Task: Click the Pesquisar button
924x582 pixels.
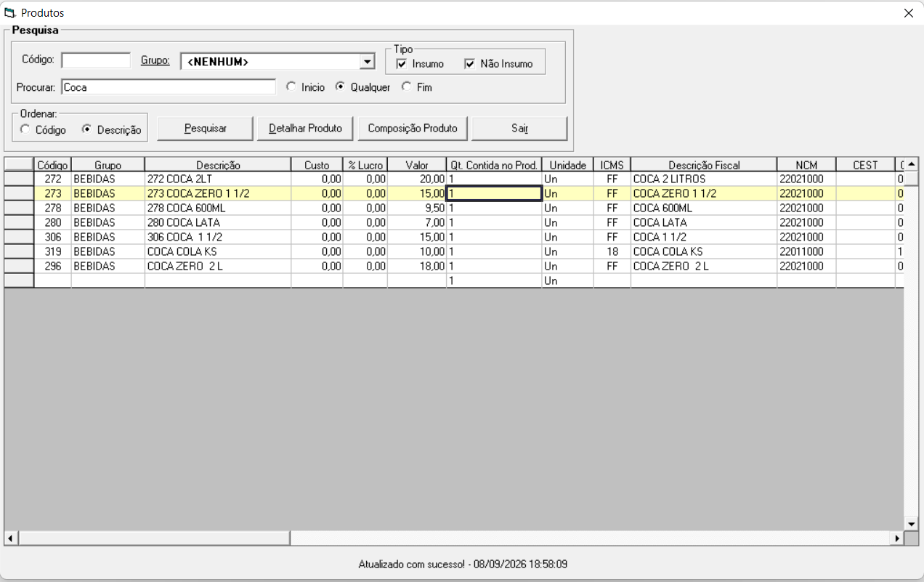Action: point(206,129)
